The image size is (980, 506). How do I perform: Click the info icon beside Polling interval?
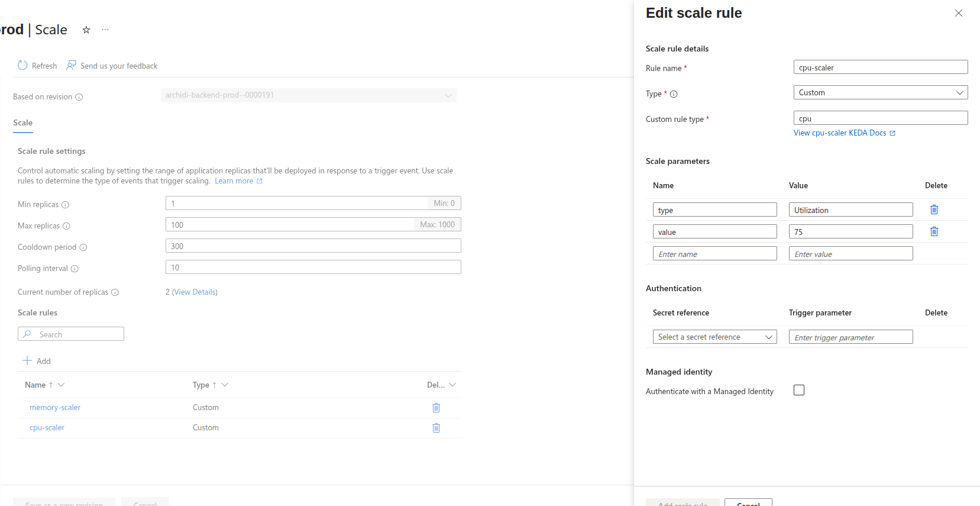click(x=75, y=269)
